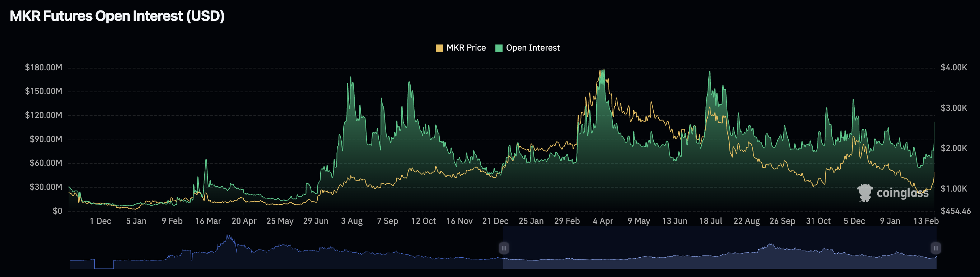Image resolution: width=980 pixels, height=277 pixels.
Task: Click the yellow MKR Price legend swatch
Action: point(439,48)
